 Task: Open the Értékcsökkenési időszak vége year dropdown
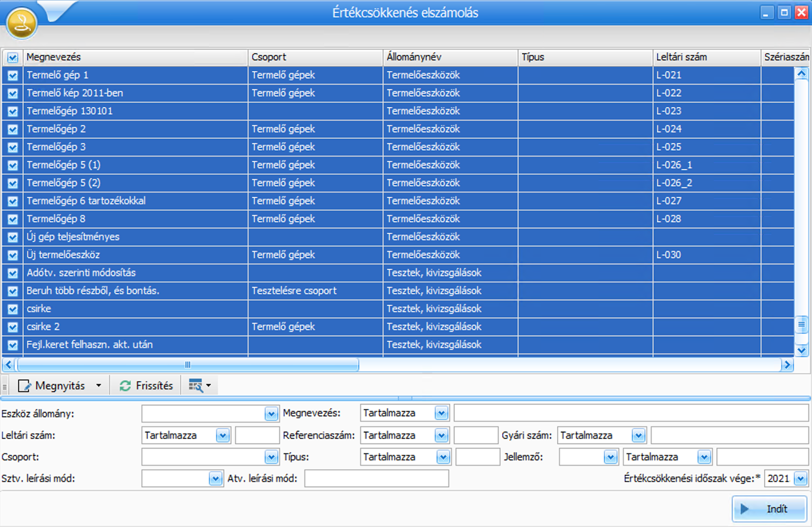point(800,478)
